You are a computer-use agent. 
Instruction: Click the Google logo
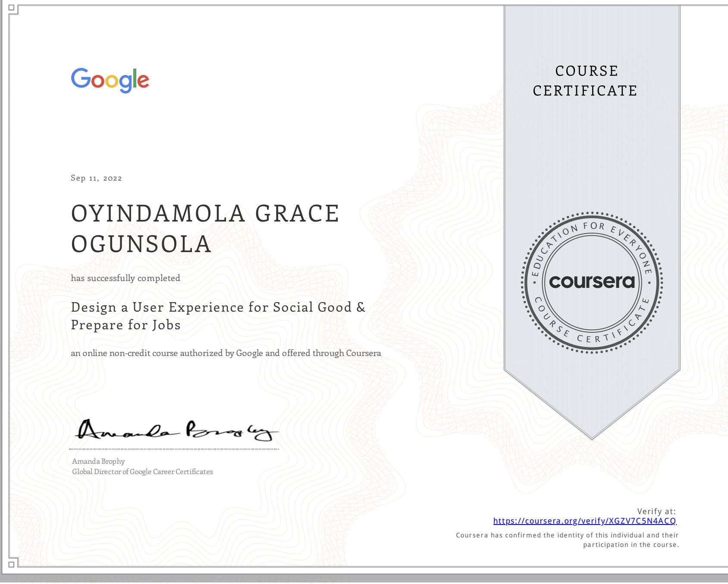pos(110,80)
